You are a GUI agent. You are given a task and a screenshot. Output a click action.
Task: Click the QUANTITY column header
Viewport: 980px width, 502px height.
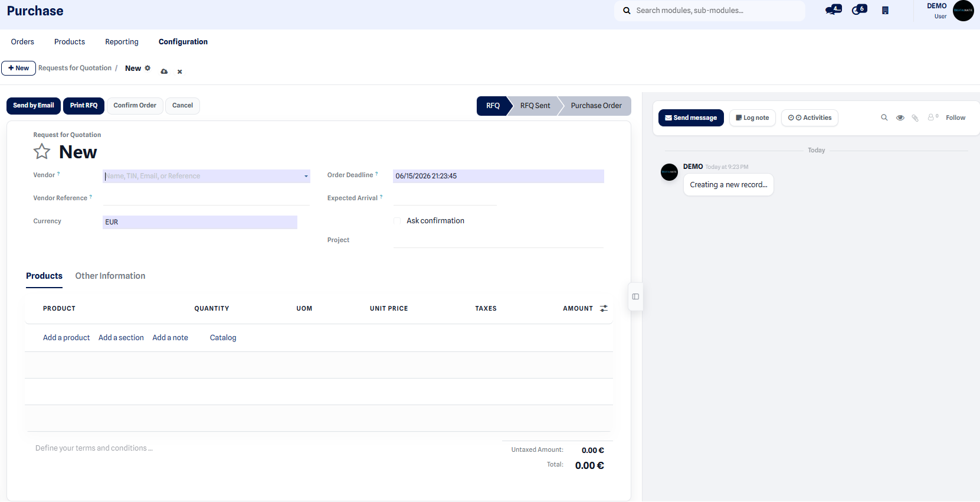coord(212,308)
